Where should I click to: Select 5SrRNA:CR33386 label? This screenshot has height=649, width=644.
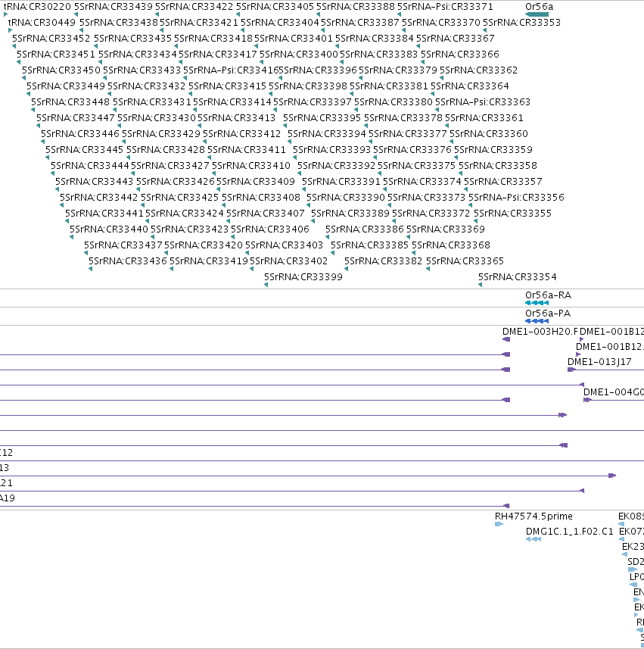point(365,229)
